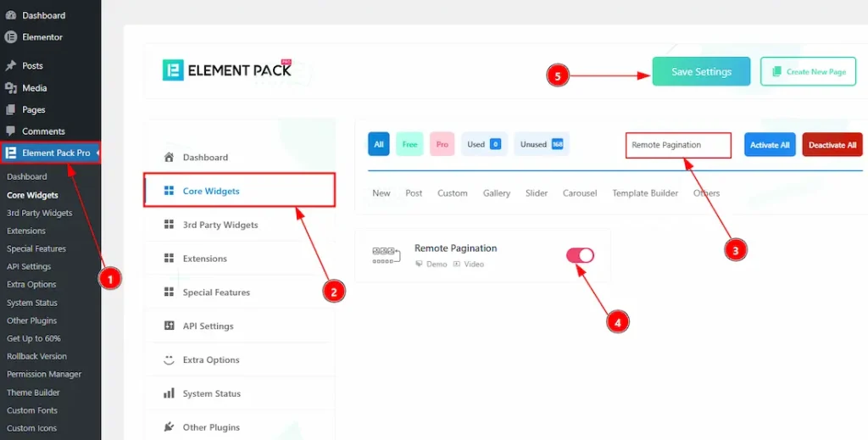Open Extensions in plugin side menu

(x=239, y=259)
